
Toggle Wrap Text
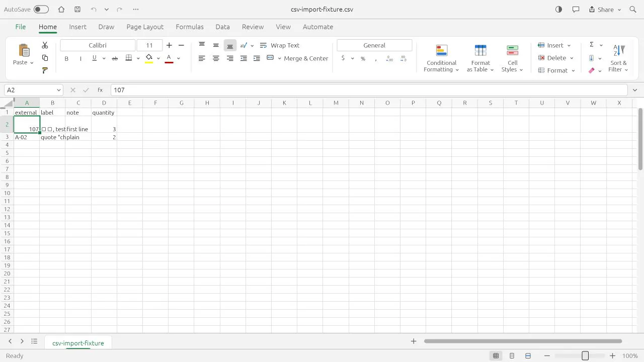point(280,45)
